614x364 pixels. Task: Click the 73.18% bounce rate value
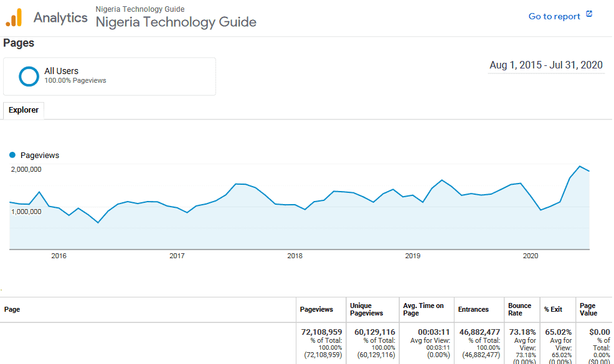(522, 332)
